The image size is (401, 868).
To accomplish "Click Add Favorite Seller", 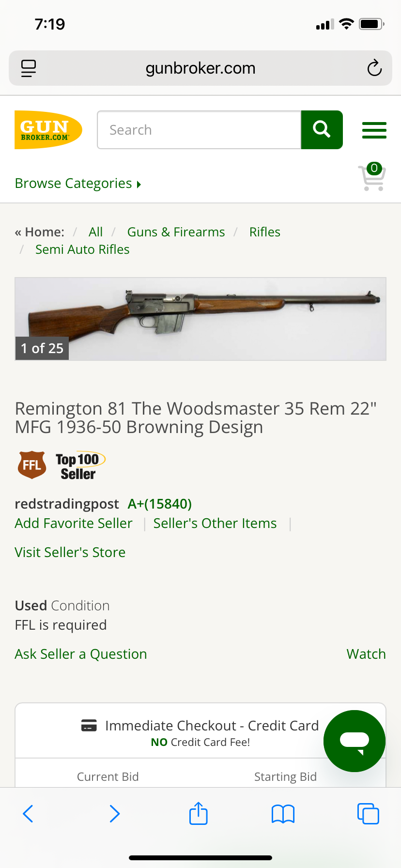I will click(x=74, y=523).
